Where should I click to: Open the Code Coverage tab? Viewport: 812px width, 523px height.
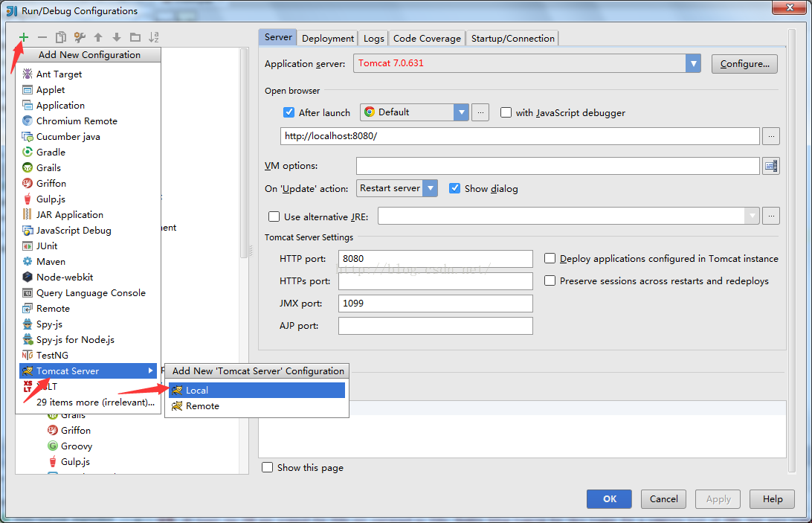coord(427,39)
